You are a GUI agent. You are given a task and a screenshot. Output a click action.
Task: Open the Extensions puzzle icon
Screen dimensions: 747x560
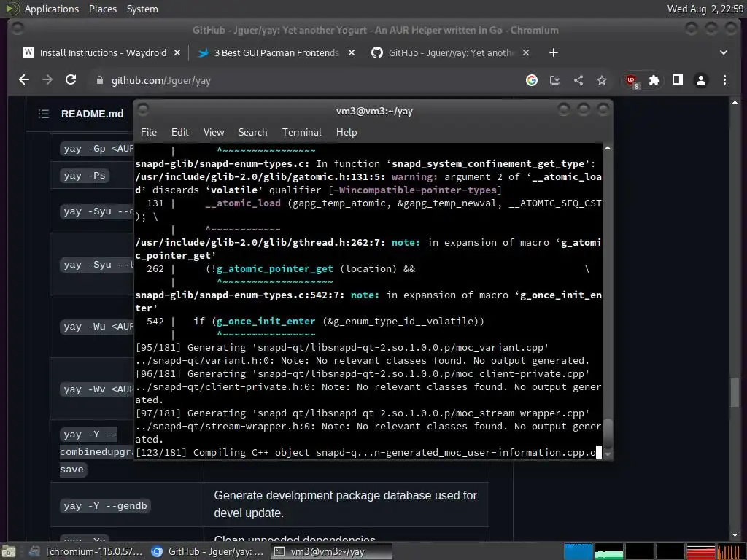[654, 80]
